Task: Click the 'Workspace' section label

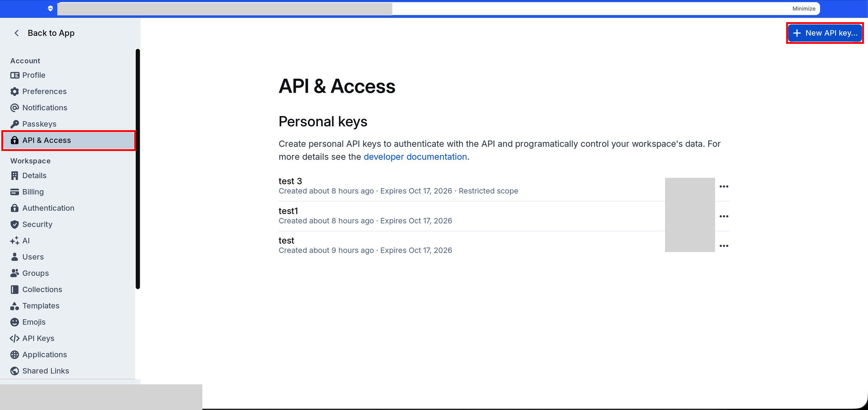Action: click(30, 161)
